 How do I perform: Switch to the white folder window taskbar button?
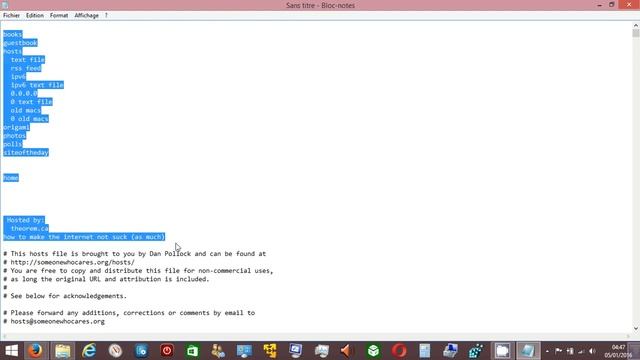502,351
